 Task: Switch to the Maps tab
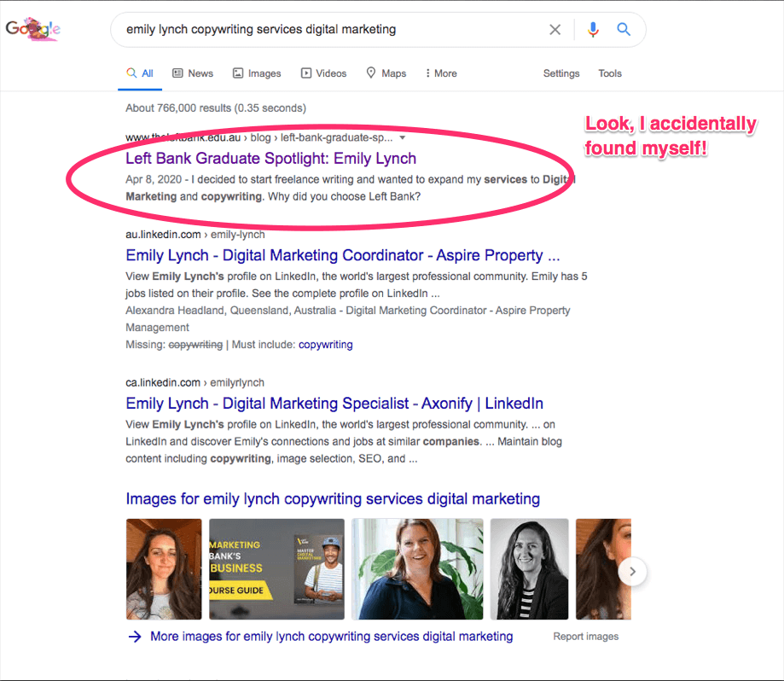[x=386, y=73]
